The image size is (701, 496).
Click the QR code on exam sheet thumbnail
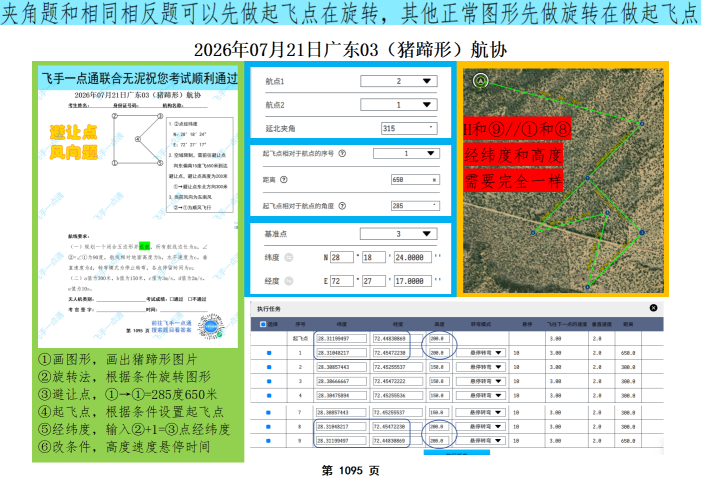pos(211,326)
